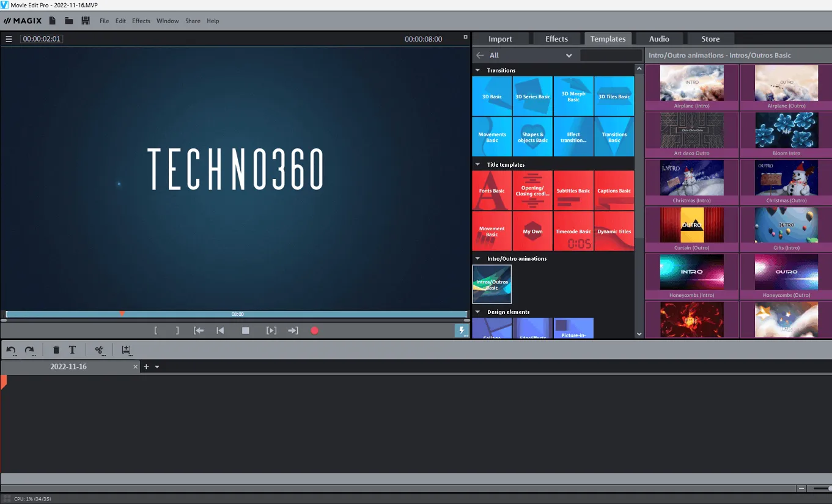The height and width of the screenshot is (504, 832).
Task: Click the save project floppy icon
Action: (86, 21)
